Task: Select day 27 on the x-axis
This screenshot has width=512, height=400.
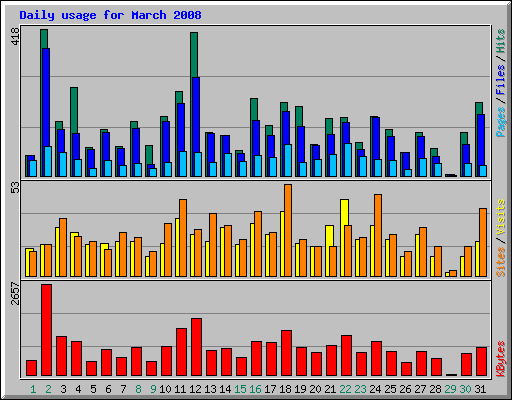Action: click(420, 389)
